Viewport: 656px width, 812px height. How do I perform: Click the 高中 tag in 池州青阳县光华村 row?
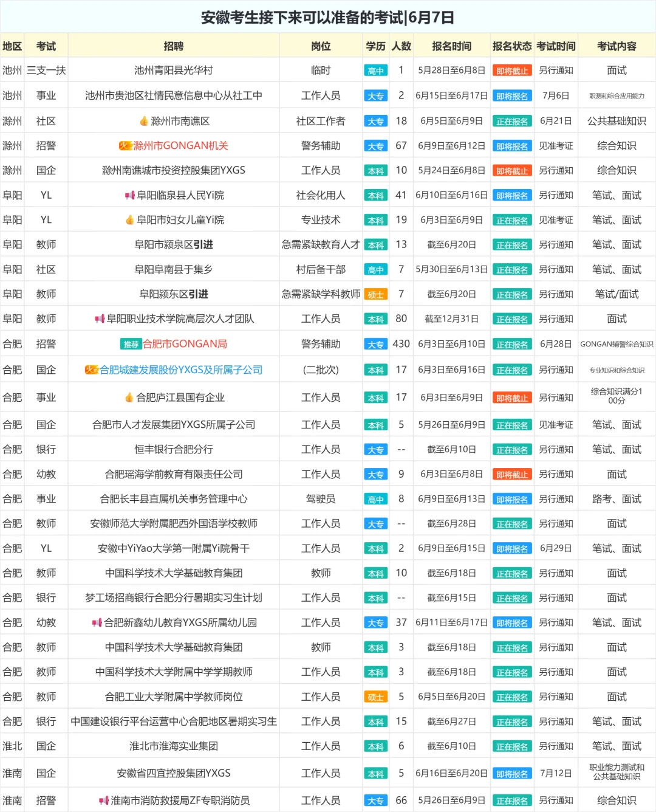(376, 71)
